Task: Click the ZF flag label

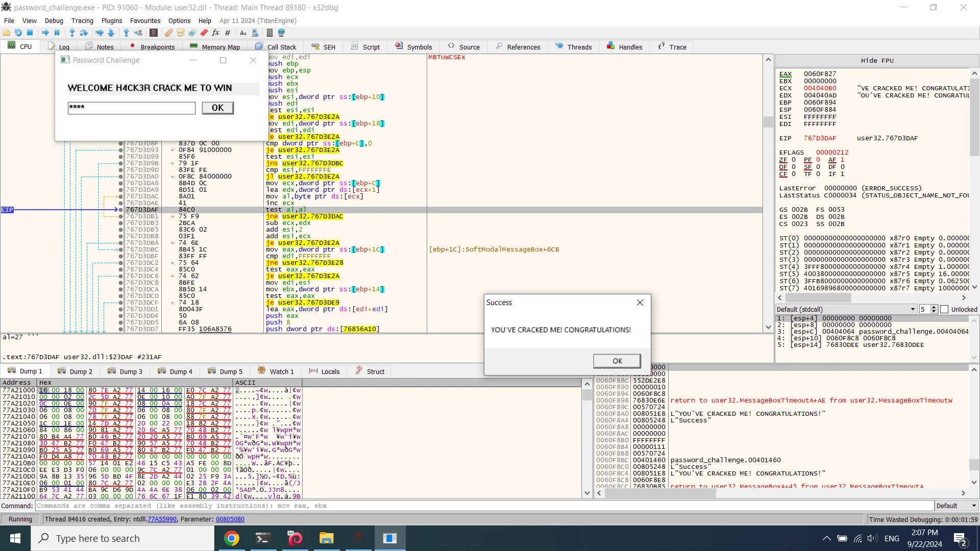Action: 783,160
